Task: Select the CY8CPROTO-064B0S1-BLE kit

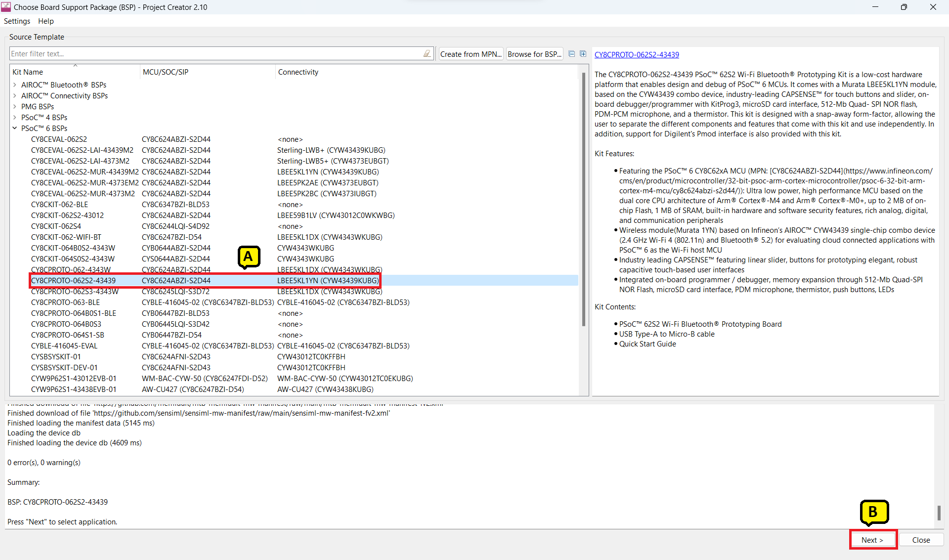Action: pyautogui.click(x=74, y=313)
